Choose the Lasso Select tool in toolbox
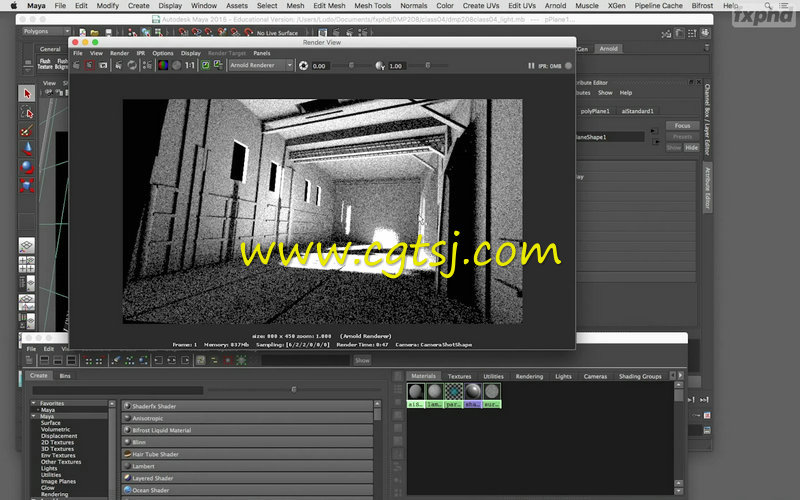Screen dimensions: 800x500 (x=27, y=112)
